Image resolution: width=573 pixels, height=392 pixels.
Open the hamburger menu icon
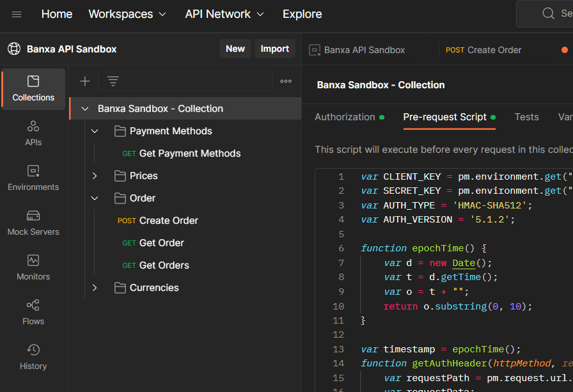point(17,14)
